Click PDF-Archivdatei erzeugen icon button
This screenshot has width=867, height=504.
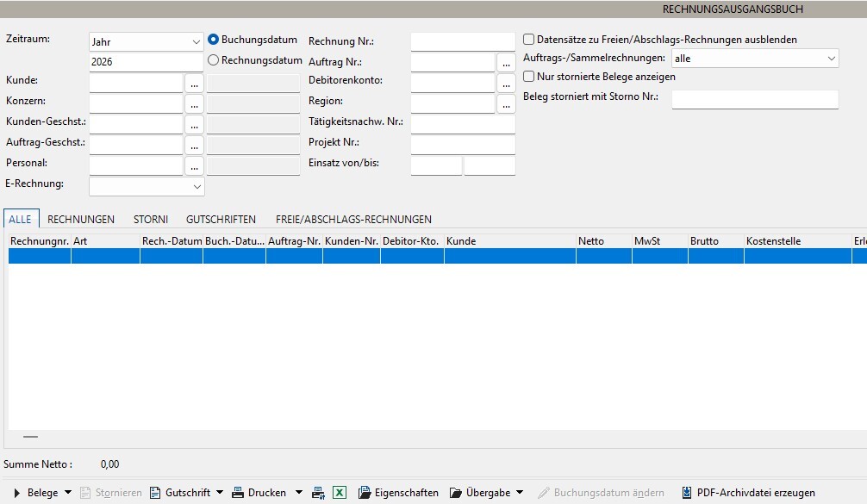[x=686, y=493]
